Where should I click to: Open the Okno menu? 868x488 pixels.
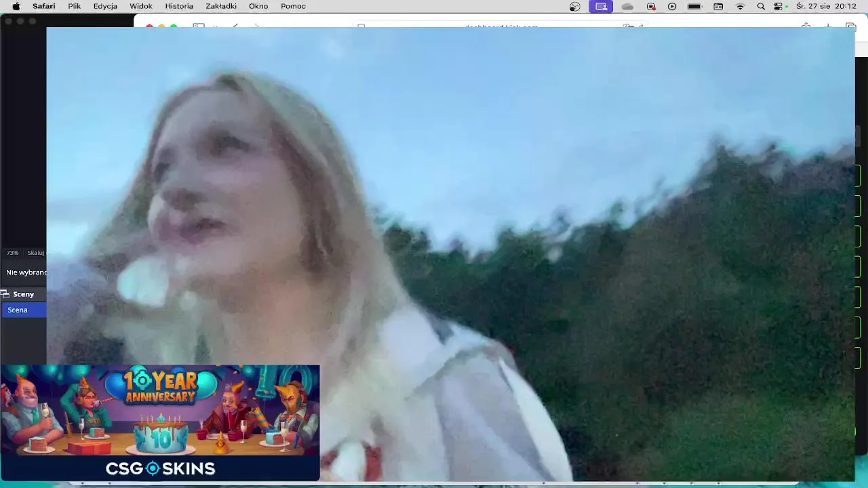click(x=258, y=6)
